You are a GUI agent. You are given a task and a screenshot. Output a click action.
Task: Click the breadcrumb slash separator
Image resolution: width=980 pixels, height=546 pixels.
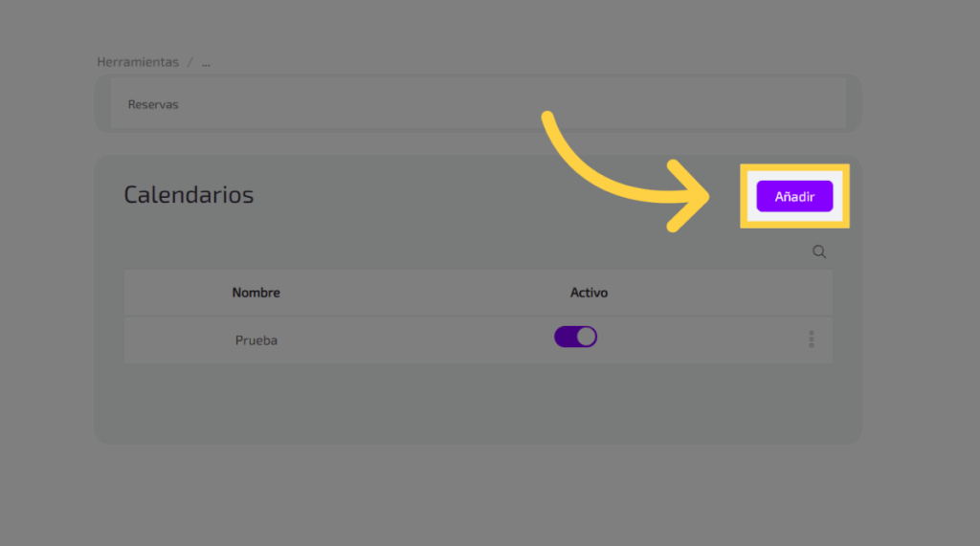click(190, 62)
